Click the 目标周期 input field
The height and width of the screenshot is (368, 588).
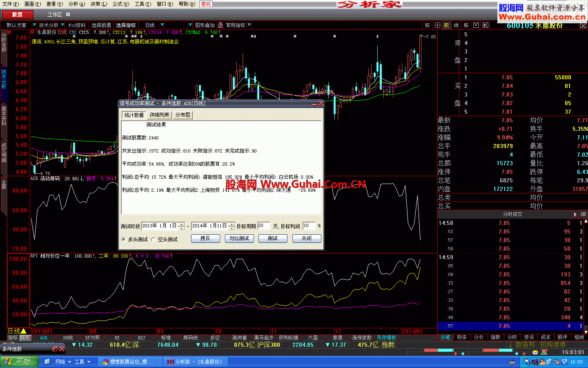[263, 226]
